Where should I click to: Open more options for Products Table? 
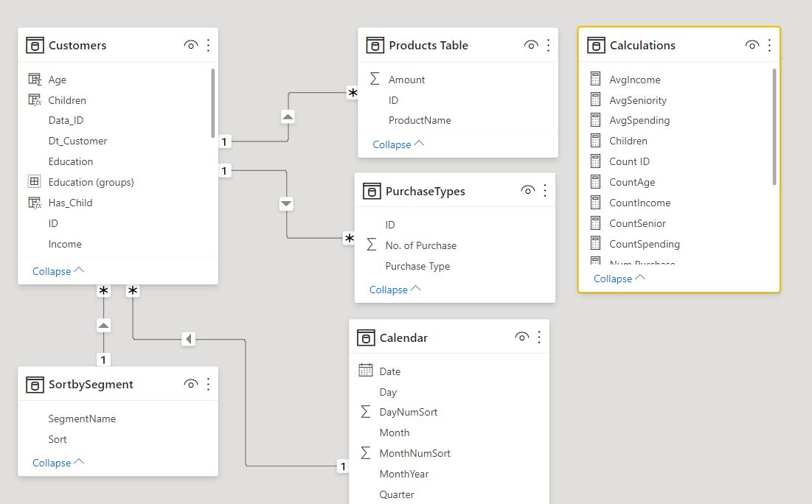pyautogui.click(x=548, y=46)
